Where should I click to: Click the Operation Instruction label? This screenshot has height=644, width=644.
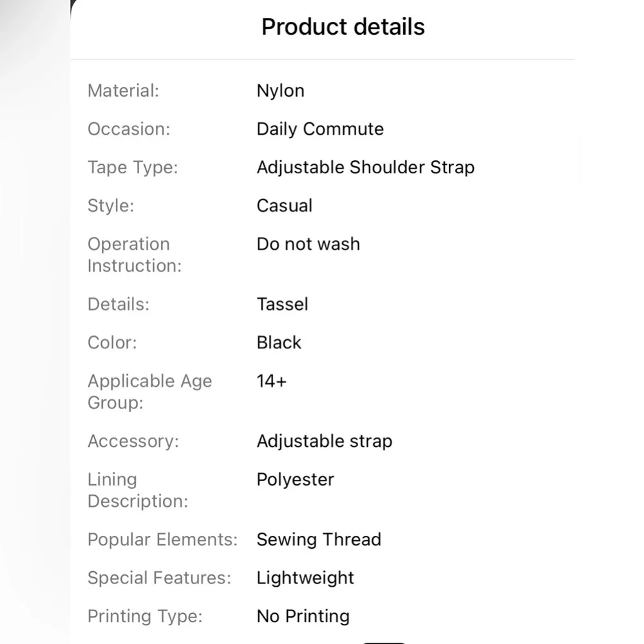(x=135, y=255)
